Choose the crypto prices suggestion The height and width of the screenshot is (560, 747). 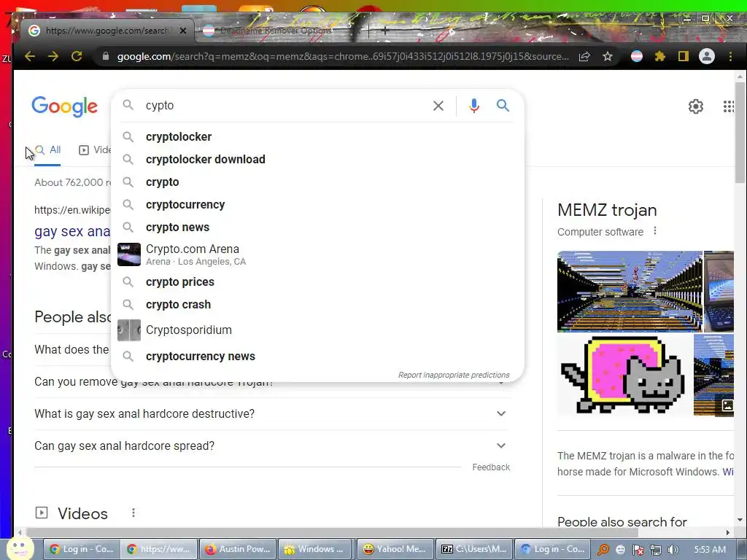click(317, 282)
